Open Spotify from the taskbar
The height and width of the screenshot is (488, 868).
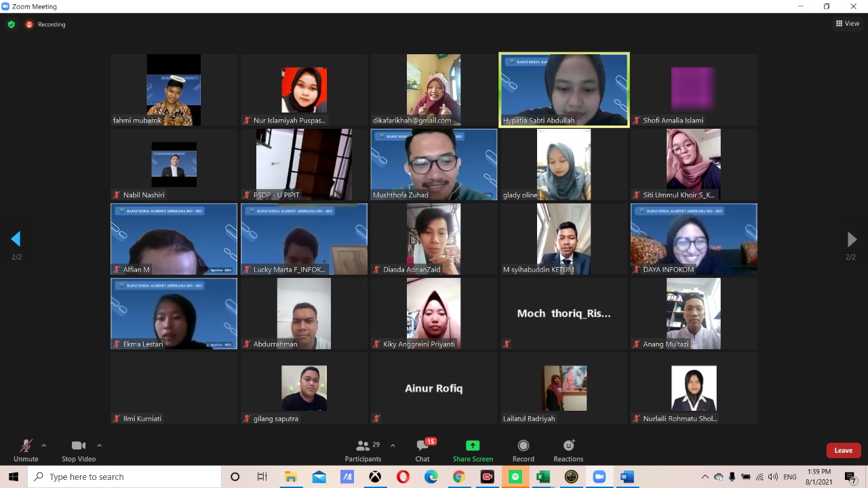click(x=515, y=477)
